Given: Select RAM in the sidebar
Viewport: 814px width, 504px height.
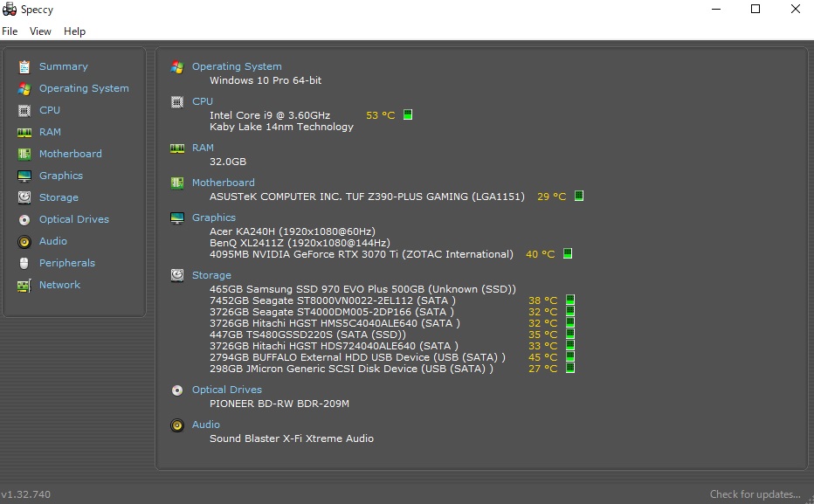Looking at the screenshot, I should 51,132.
